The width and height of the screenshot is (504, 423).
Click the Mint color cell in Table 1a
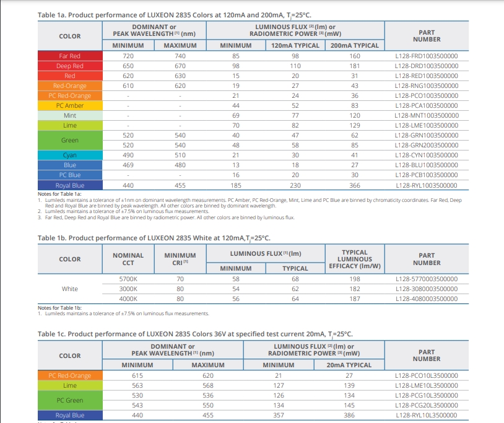pyautogui.click(x=70, y=115)
